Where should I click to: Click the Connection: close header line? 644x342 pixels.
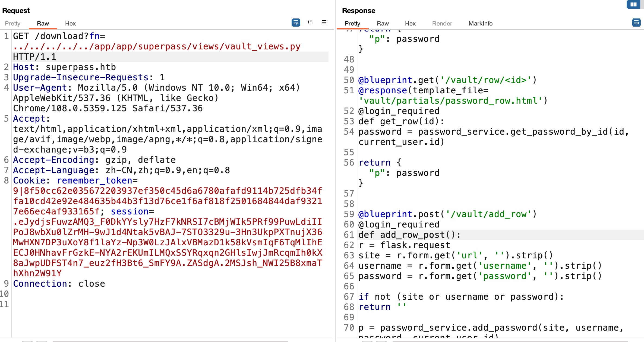(59, 284)
